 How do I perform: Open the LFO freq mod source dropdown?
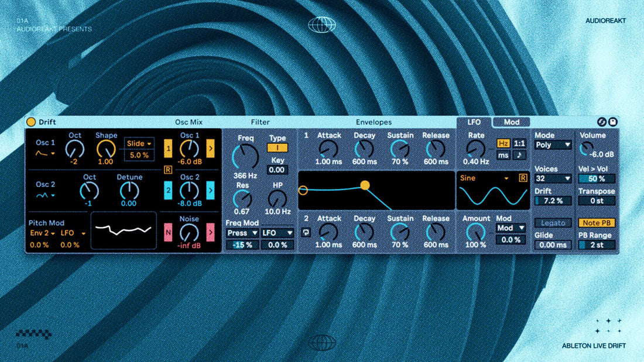(x=278, y=233)
